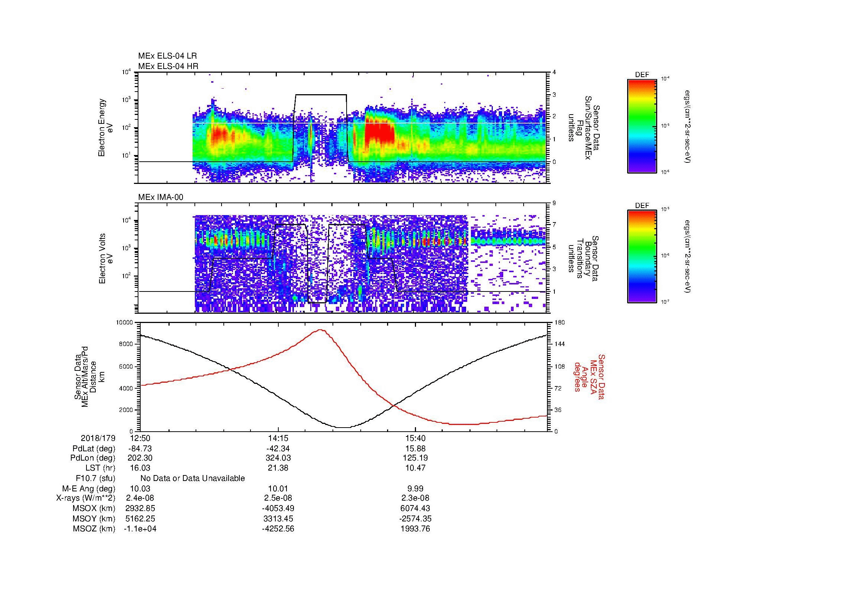Click the '10000' altitude axis tick
Screen dimensions: 868x613
(125, 323)
